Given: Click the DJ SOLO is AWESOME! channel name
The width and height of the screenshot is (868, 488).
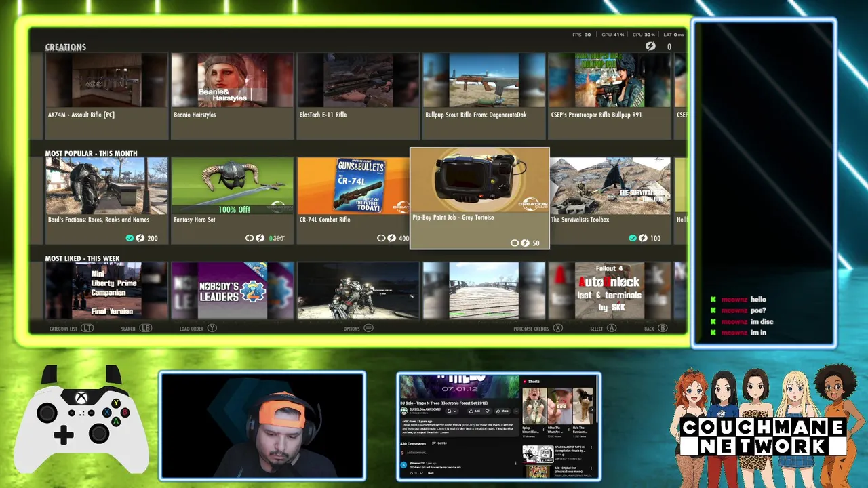Looking at the screenshot, I should [x=425, y=409].
